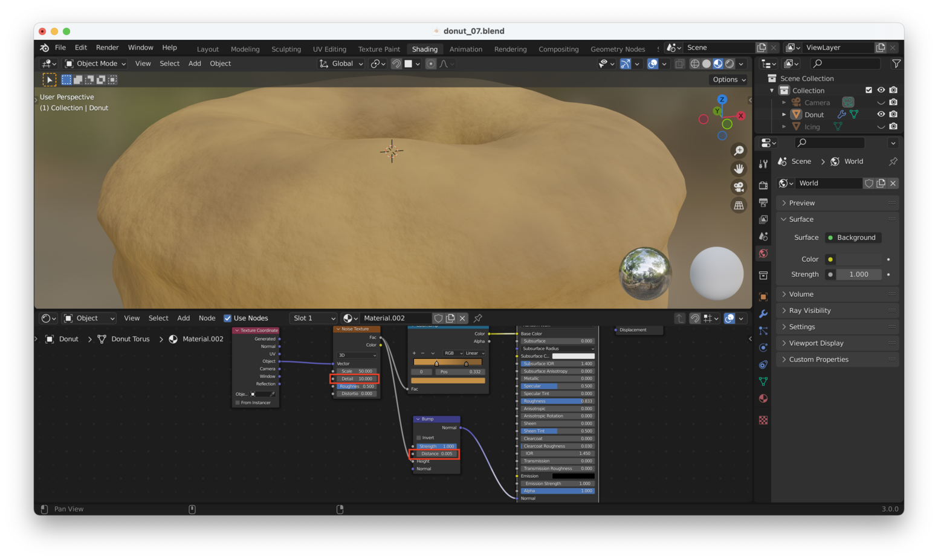Screen dimensions: 938x560
Task: Open the Object Mode dropdown
Action: (95, 64)
